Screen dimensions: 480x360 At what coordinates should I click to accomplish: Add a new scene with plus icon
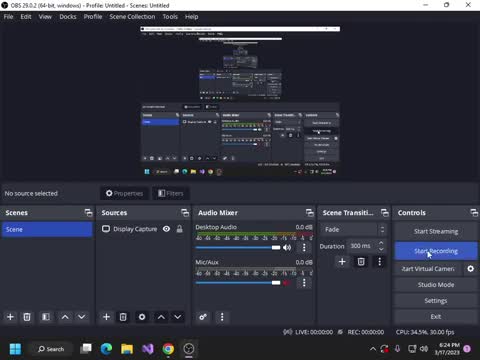point(10,317)
